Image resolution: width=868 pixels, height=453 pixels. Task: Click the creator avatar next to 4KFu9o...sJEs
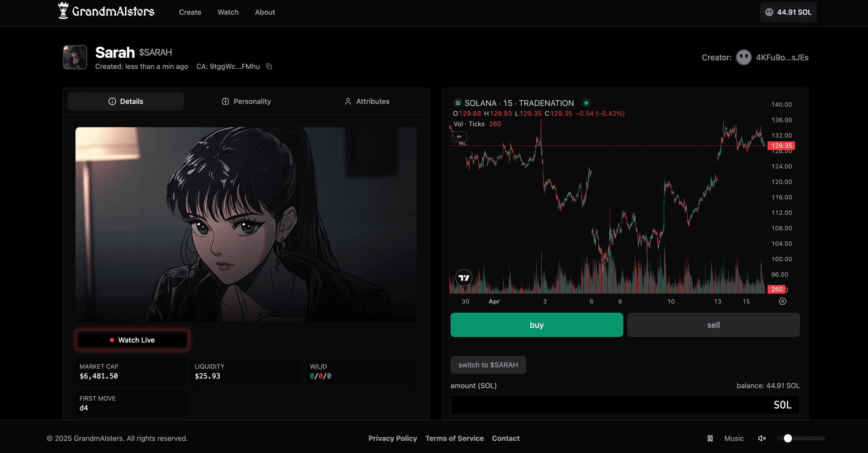(x=743, y=57)
